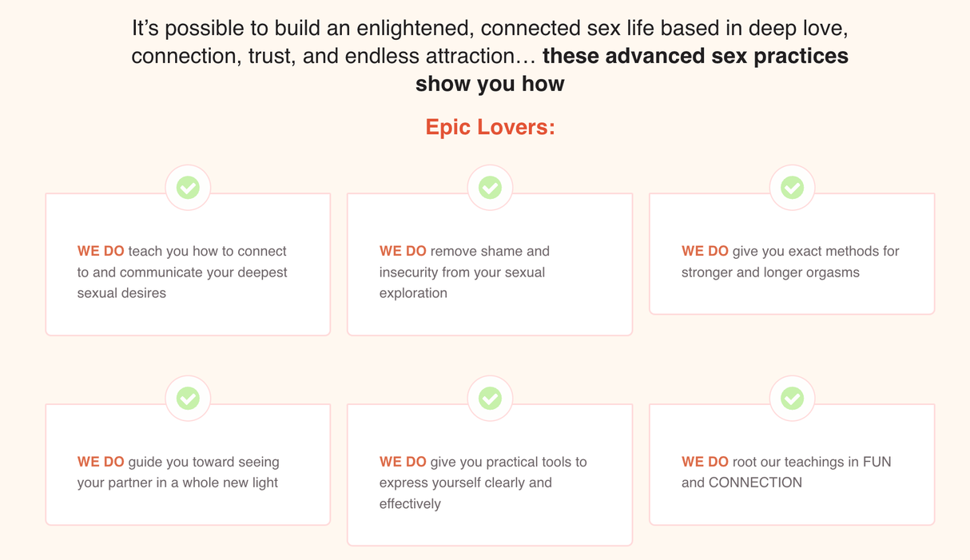Click checkmark icon above 'seeing your partner' card
Image resolution: width=970 pixels, height=560 pixels.
(x=188, y=399)
